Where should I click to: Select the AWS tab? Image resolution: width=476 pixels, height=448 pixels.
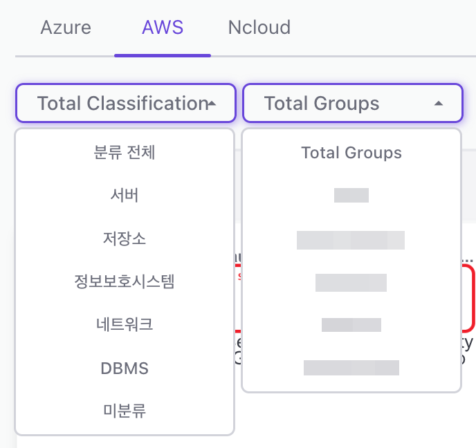163,28
